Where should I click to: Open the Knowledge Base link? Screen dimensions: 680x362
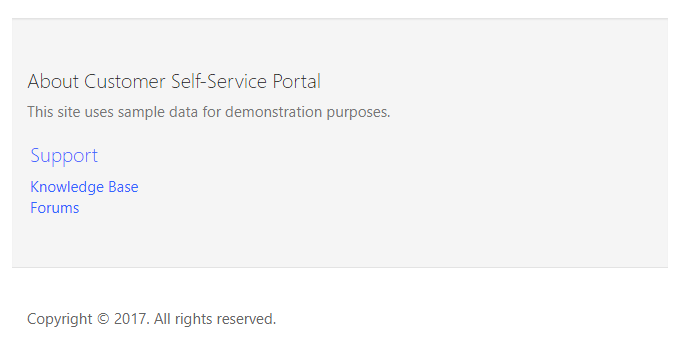84,187
